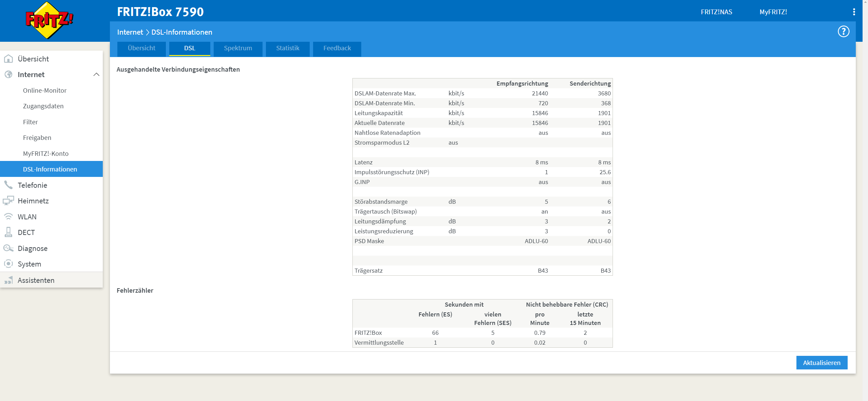The width and height of the screenshot is (868, 401).
Task: Click the Stromsparmodus L2 label
Action: click(382, 143)
